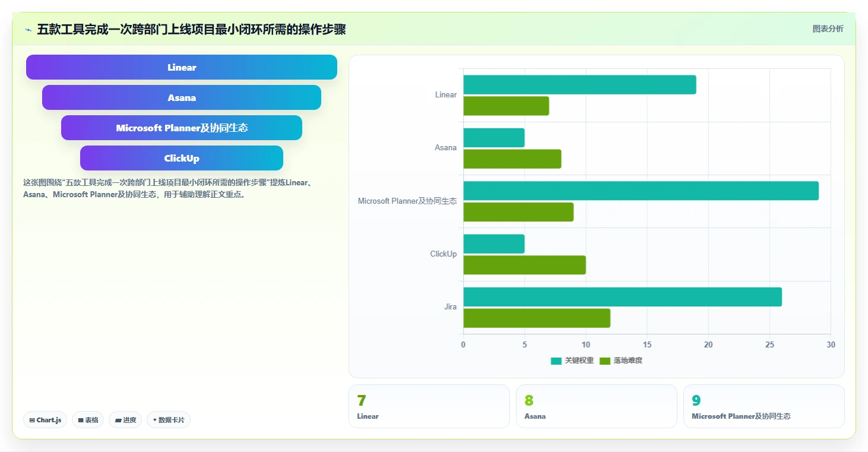
Task: Open the Microsoft Planner data card showing 9
Action: (764, 406)
